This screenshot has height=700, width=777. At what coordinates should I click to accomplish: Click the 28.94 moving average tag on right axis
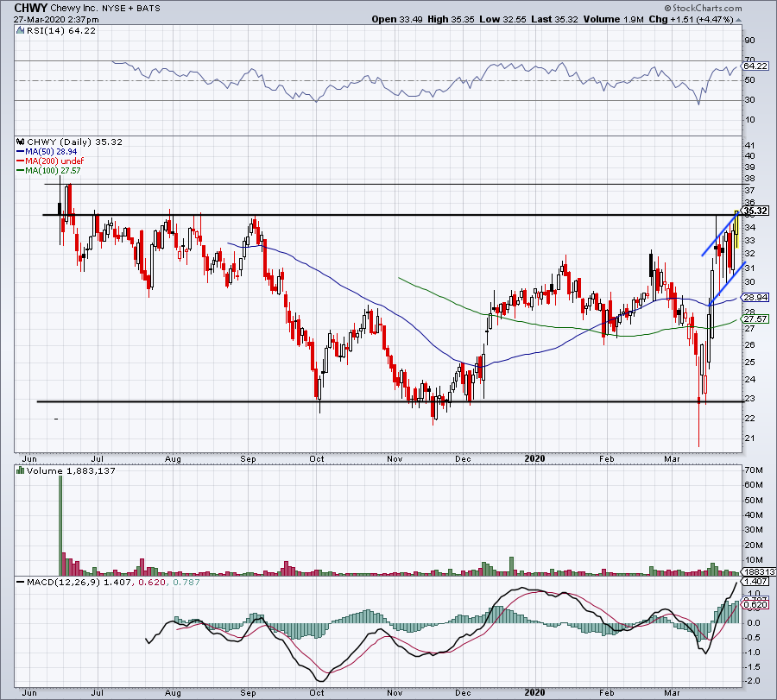(756, 298)
